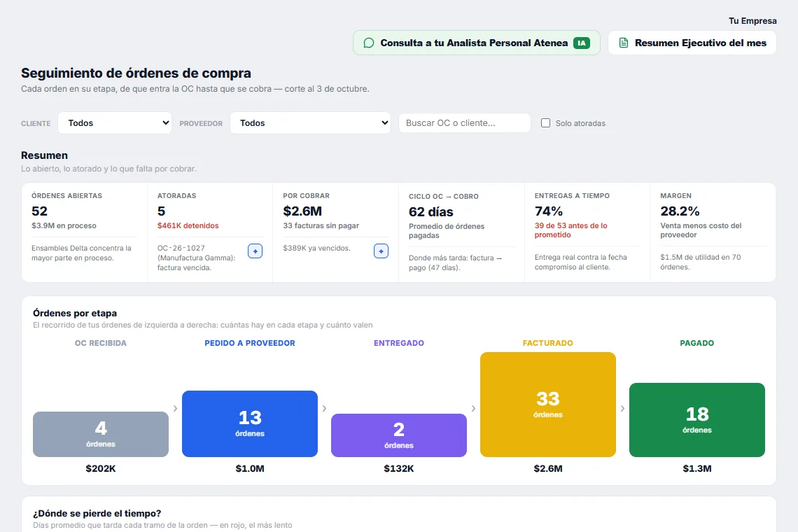Screen dimensions: 798x532
Task: Click the ¿Dónde se pierde el tiempo? heading
Action: pos(97,513)
